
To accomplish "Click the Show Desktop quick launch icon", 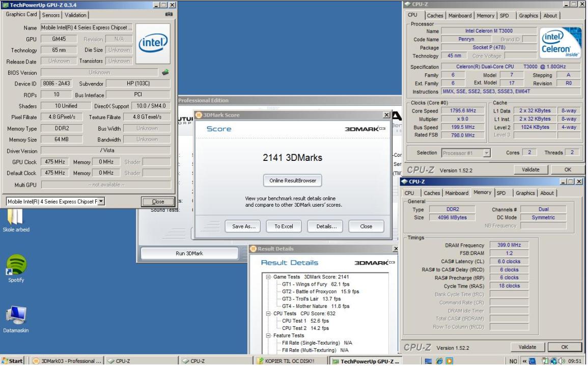I will pyautogui.click(x=428, y=361).
